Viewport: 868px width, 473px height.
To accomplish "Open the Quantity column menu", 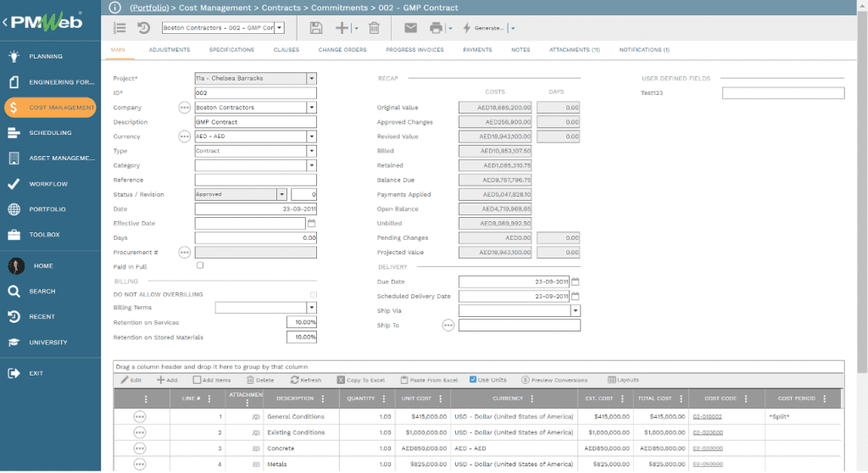I will click(384, 398).
